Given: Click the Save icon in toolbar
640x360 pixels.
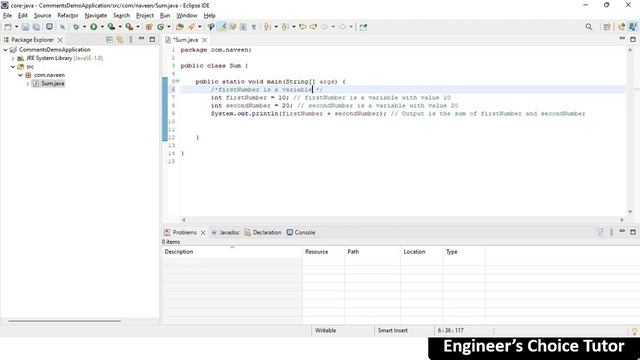Looking at the screenshot, I should click(25, 27).
